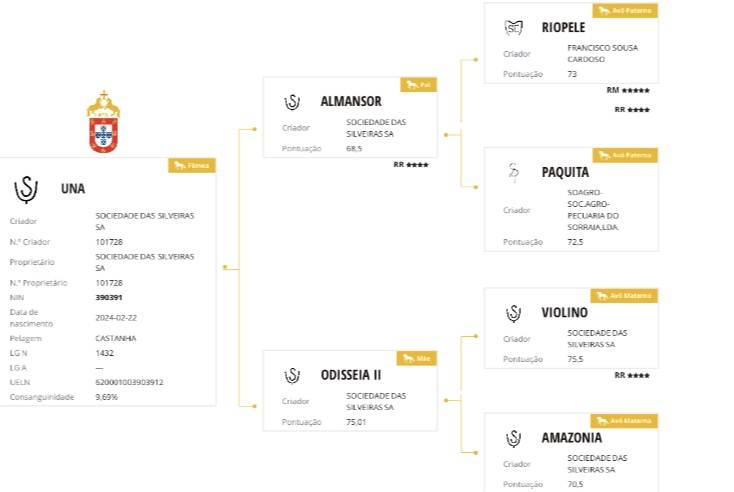Click the brand icon next to VIOLINO
734x492 pixels.
click(513, 313)
